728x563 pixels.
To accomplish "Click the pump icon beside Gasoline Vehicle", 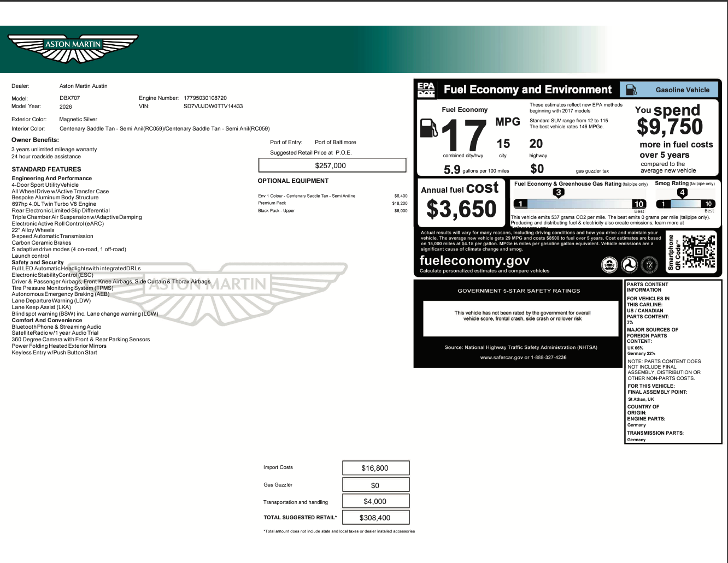I will pos(631,90).
